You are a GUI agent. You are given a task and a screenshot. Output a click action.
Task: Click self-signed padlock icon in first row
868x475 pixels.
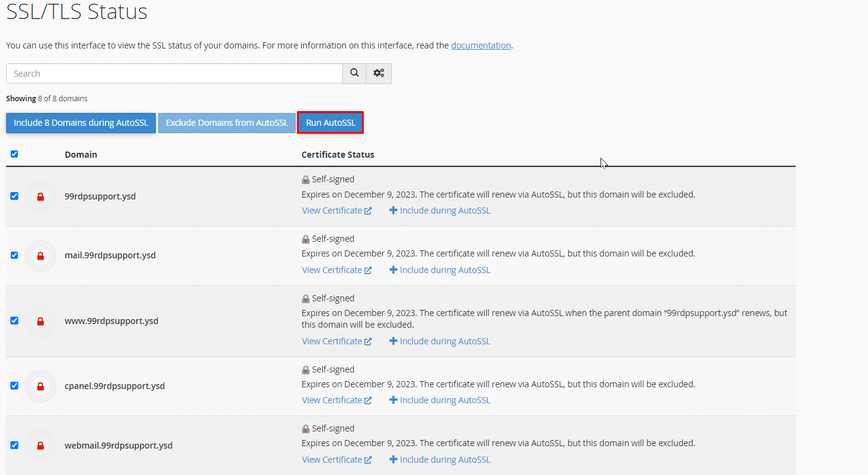[x=305, y=180]
